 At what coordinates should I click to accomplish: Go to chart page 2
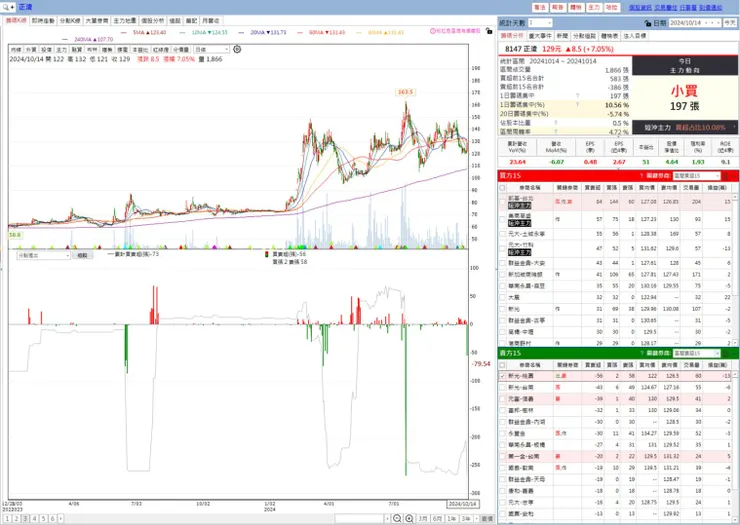16,518
